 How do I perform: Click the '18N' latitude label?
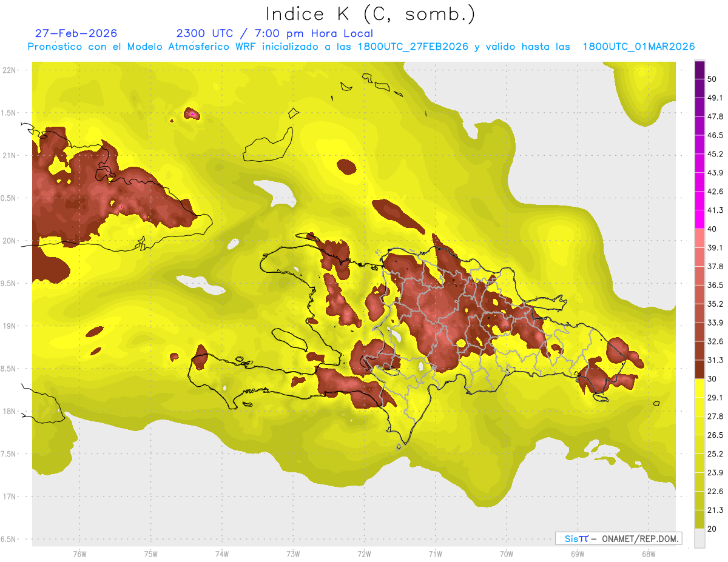pyautogui.click(x=8, y=411)
